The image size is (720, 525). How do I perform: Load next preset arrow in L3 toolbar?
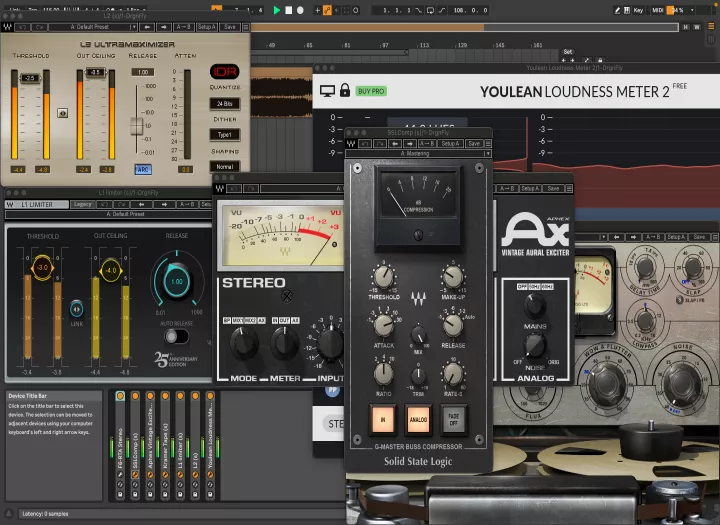click(163, 27)
